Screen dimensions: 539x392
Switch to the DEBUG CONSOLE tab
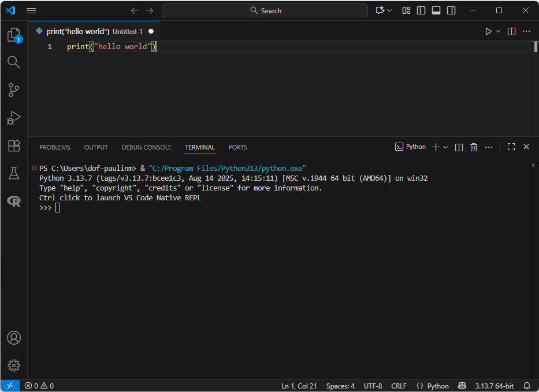[x=146, y=147]
